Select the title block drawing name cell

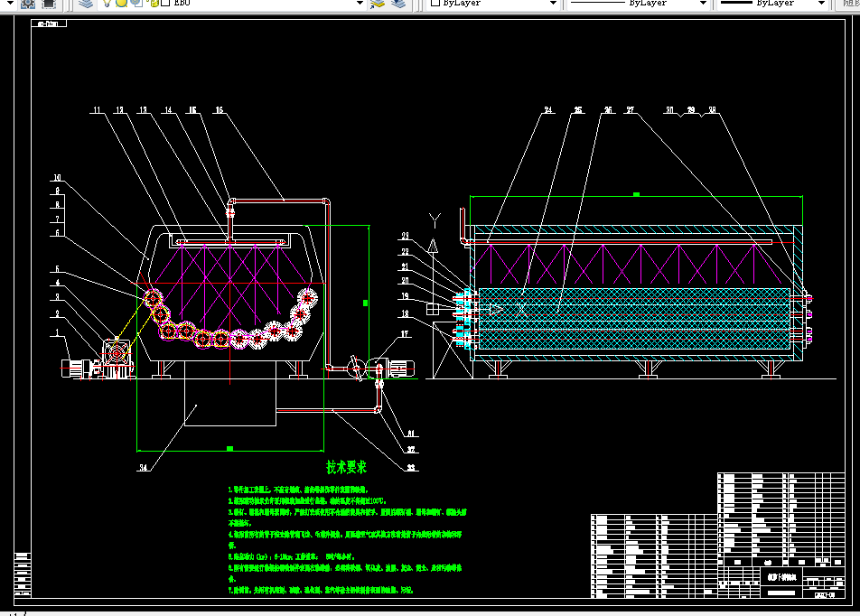click(x=781, y=577)
